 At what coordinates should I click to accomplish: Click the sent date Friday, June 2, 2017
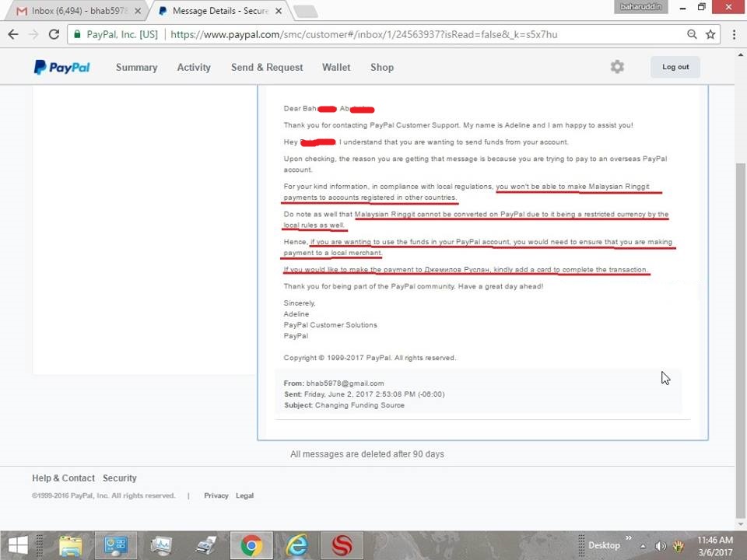coord(338,394)
